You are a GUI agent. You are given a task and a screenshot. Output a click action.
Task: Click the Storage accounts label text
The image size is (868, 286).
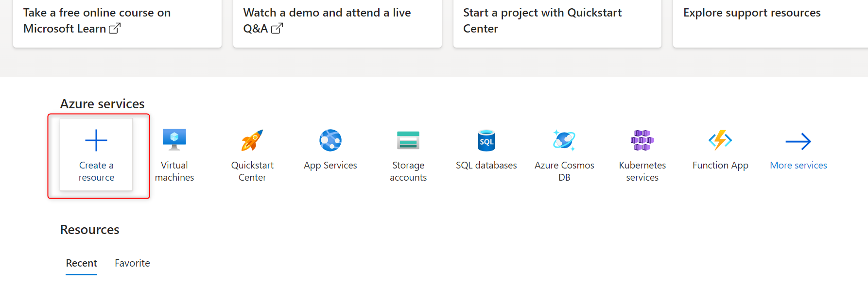[x=408, y=171]
